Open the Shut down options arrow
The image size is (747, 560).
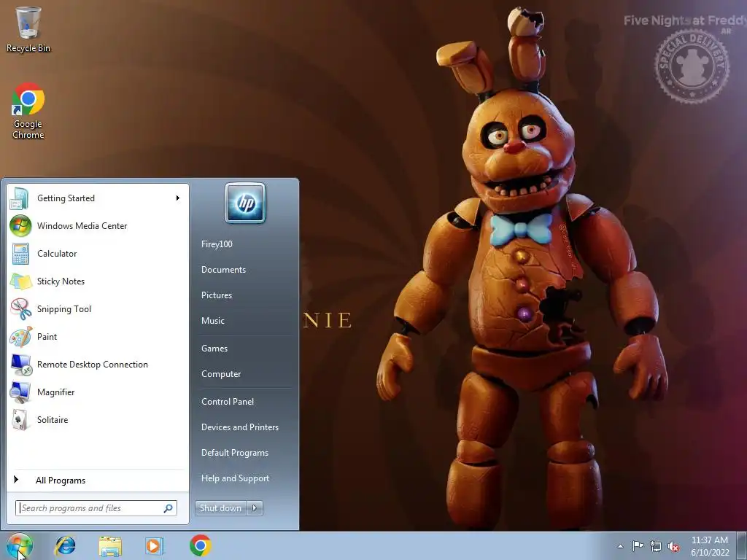click(x=255, y=508)
